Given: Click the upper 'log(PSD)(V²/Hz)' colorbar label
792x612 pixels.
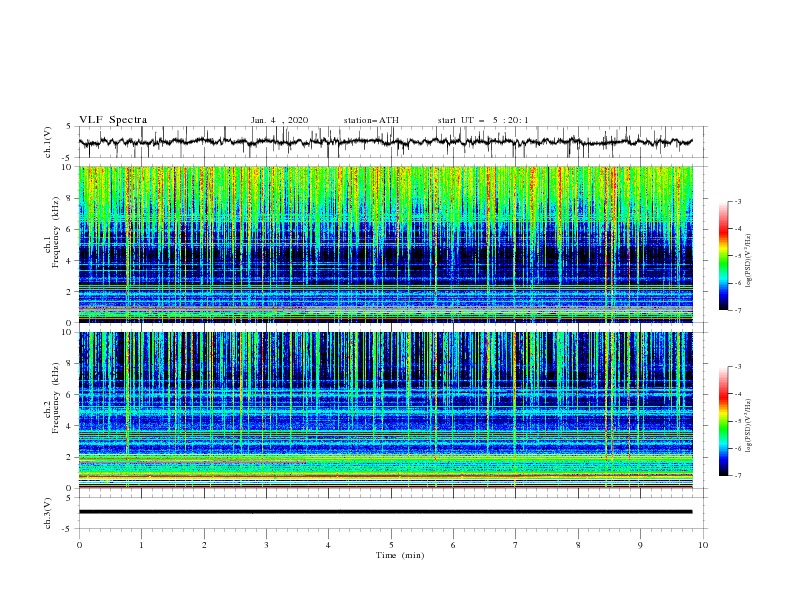Looking at the screenshot, I should (749, 261).
